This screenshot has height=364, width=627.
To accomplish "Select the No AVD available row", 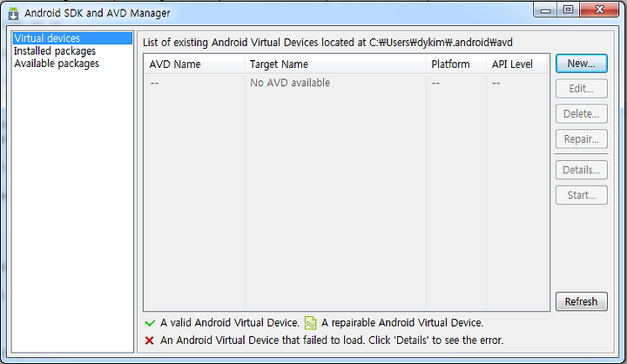I will (x=347, y=83).
